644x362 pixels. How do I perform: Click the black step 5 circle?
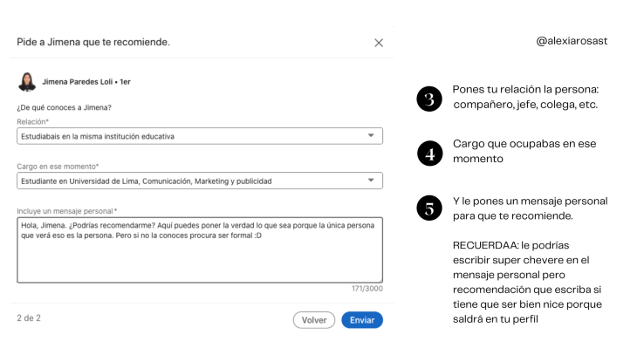428,208
